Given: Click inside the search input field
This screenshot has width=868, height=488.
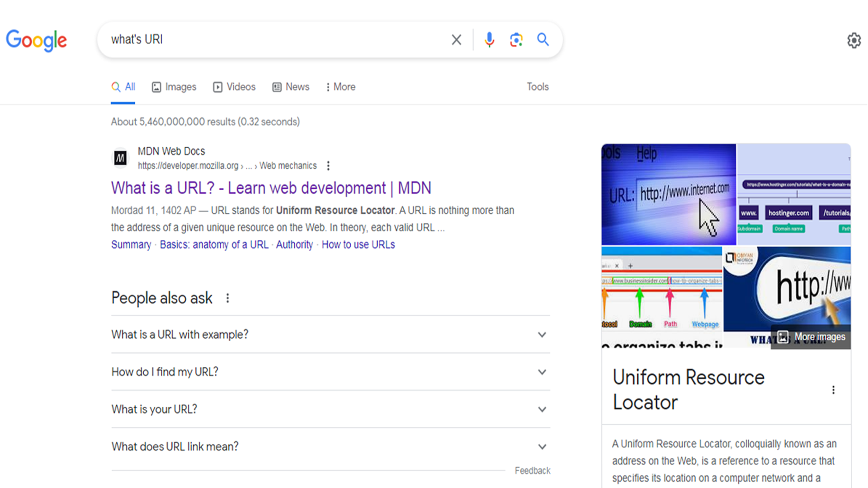Looking at the screenshot, I should pos(276,40).
